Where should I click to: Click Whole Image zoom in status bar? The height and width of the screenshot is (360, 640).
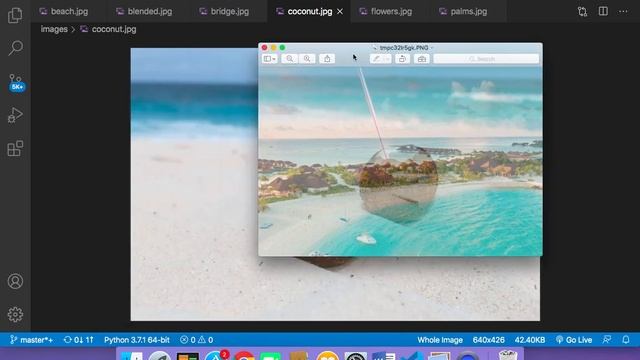440,340
